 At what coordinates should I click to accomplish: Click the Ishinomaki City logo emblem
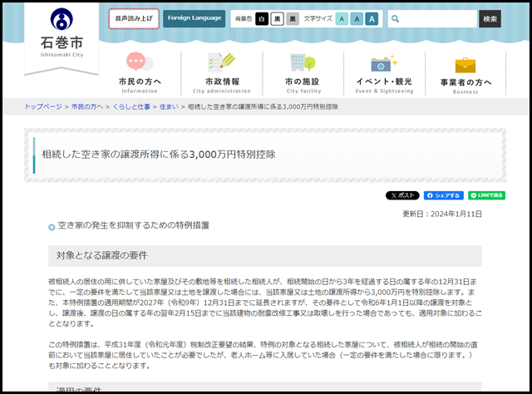pos(62,19)
